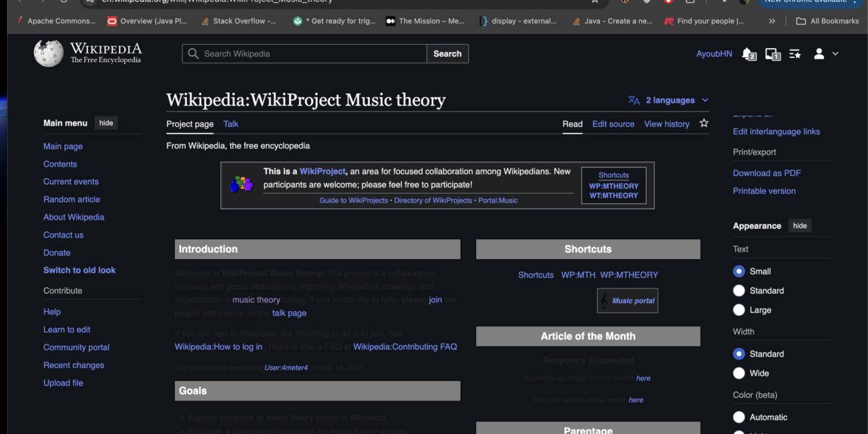Open notifications bell alerts icon
Viewport: 868px width, 434px height.
pyautogui.click(x=748, y=54)
